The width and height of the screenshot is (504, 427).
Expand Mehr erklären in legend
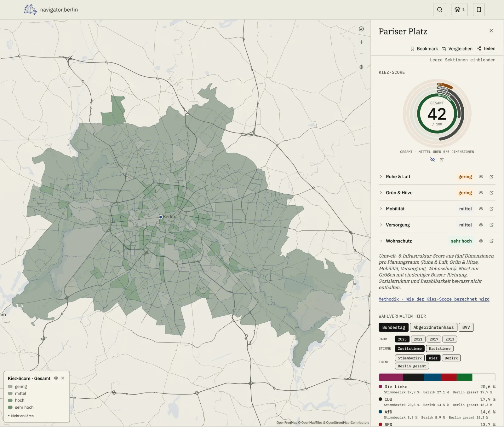(21, 416)
